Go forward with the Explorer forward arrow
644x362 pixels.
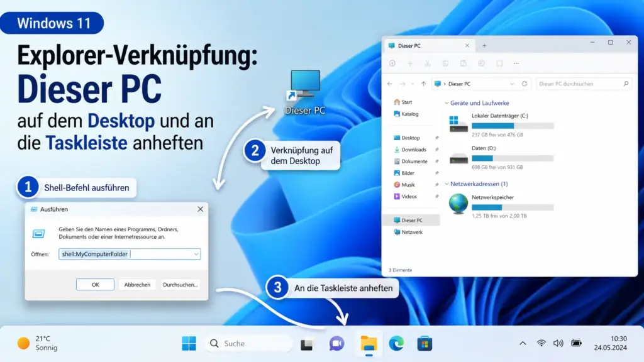coord(402,84)
